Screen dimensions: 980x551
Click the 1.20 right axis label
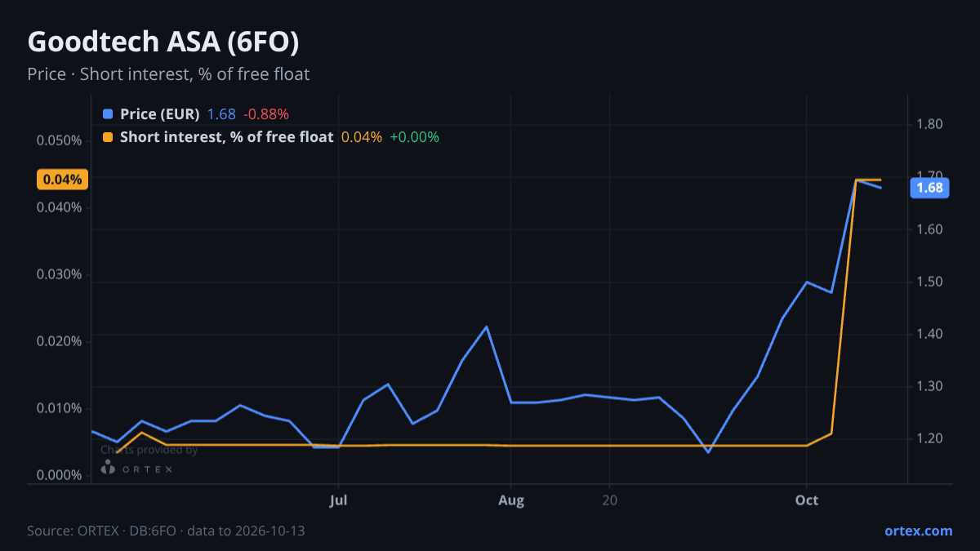930,438
